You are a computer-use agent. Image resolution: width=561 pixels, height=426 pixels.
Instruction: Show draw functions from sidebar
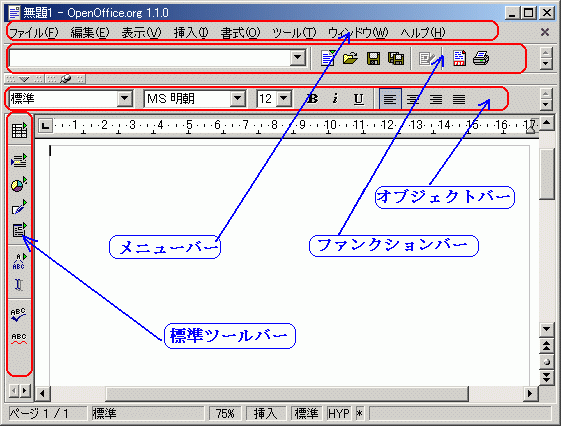pyautogui.click(x=19, y=207)
